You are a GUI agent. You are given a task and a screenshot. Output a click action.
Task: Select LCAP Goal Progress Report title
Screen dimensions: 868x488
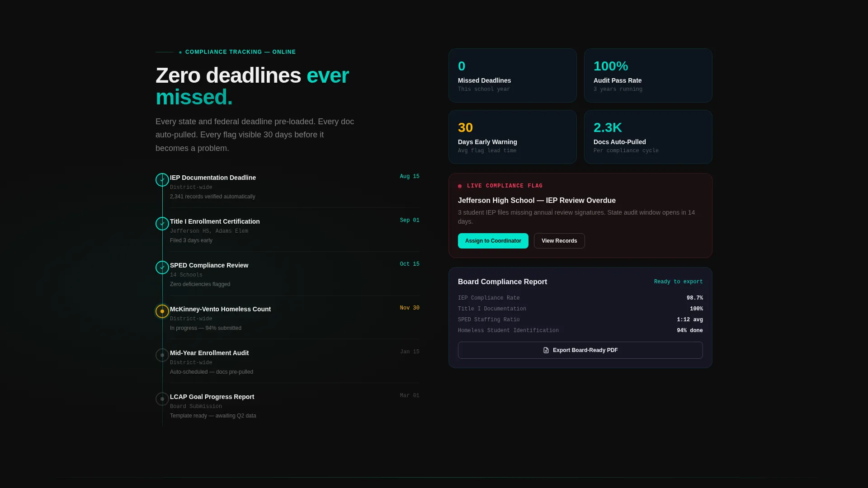(212, 397)
